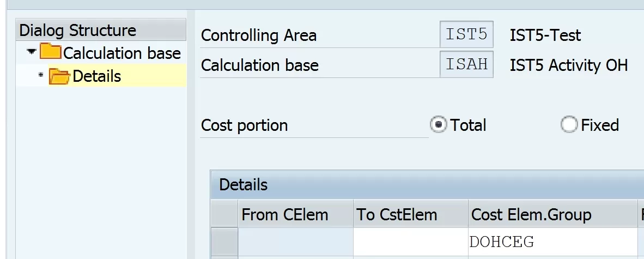The width and height of the screenshot is (644, 259).
Task: Click the empty To CstElem cell in first row
Action: pyautogui.click(x=410, y=242)
